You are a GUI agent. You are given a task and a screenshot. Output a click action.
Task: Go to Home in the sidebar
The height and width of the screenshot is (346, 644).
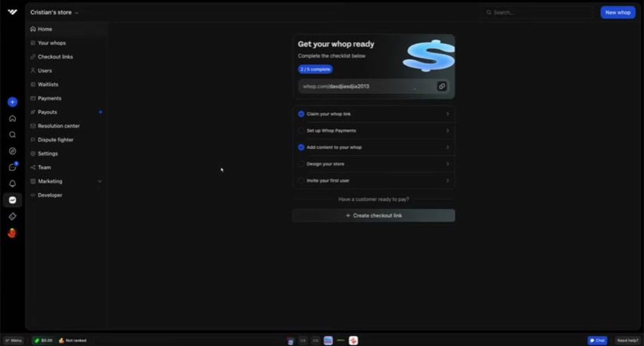click(x=66, y=29)
